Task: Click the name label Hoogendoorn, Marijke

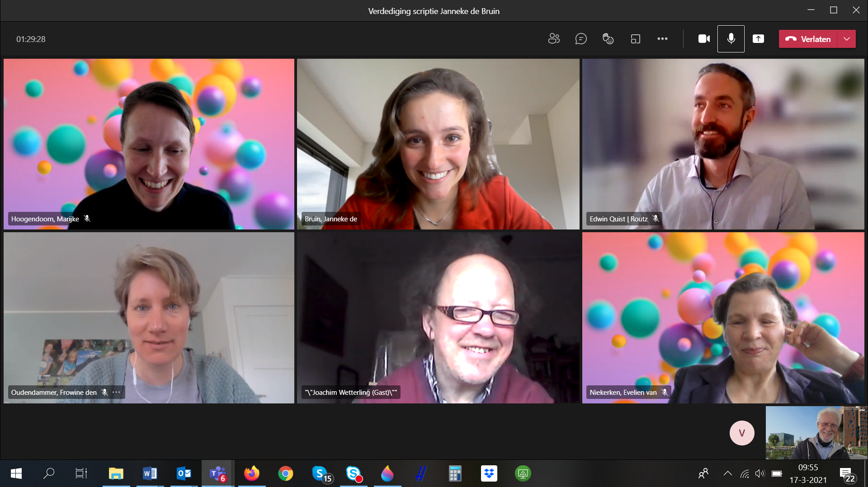Action: tap(45, 219)
